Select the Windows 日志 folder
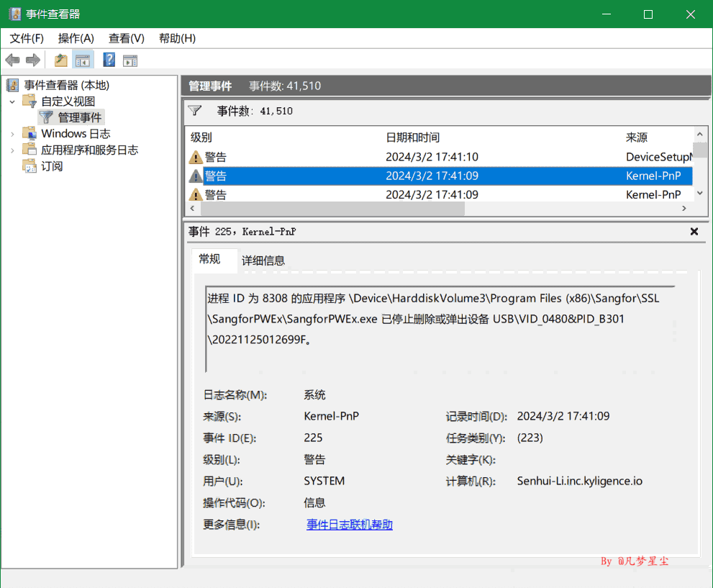 point(76,134)
